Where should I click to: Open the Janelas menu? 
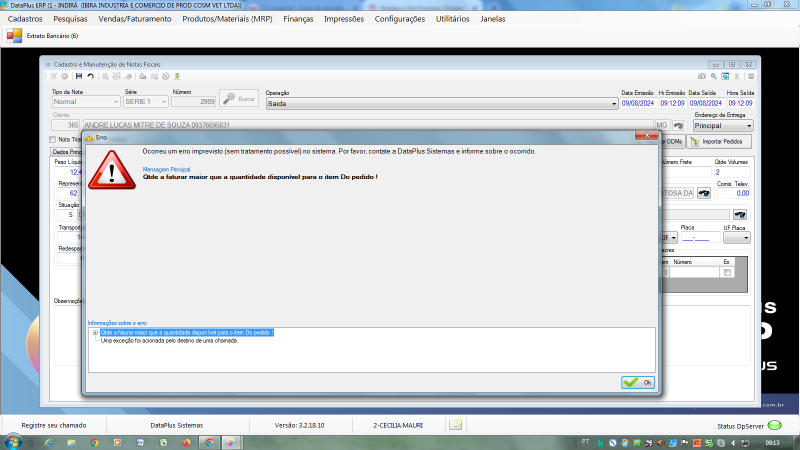tap(492, 19)
